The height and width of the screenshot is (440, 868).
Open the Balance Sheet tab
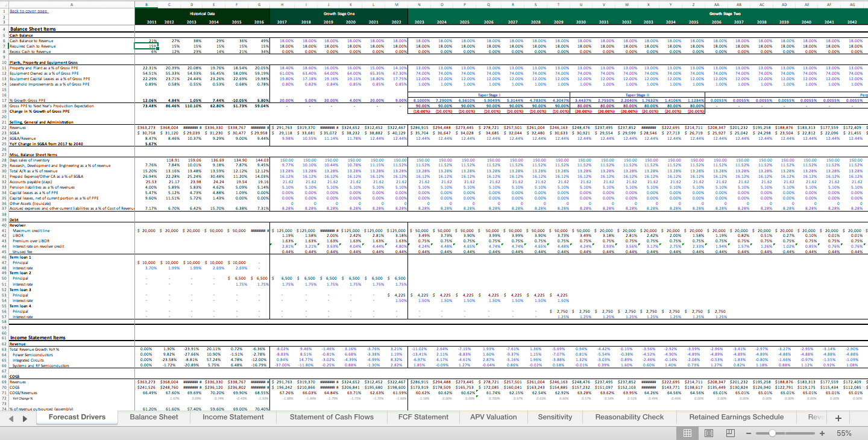[x=154, y=417]
